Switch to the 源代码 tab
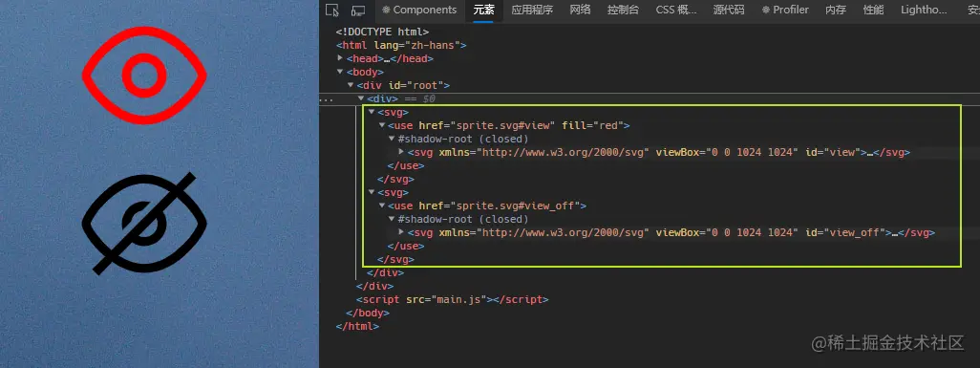The width and height of the screenshot is (980, 368). pyautogui.click(x=730, y=10)
